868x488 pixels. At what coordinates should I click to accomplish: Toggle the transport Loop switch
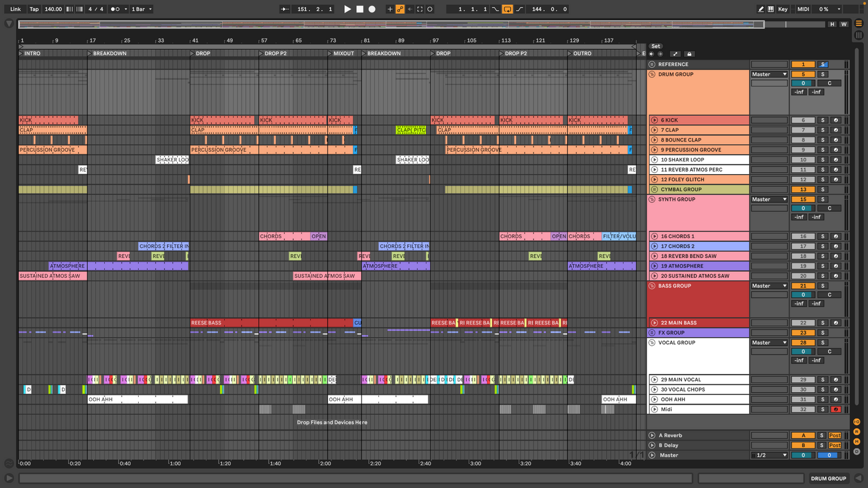pos(508,9)
